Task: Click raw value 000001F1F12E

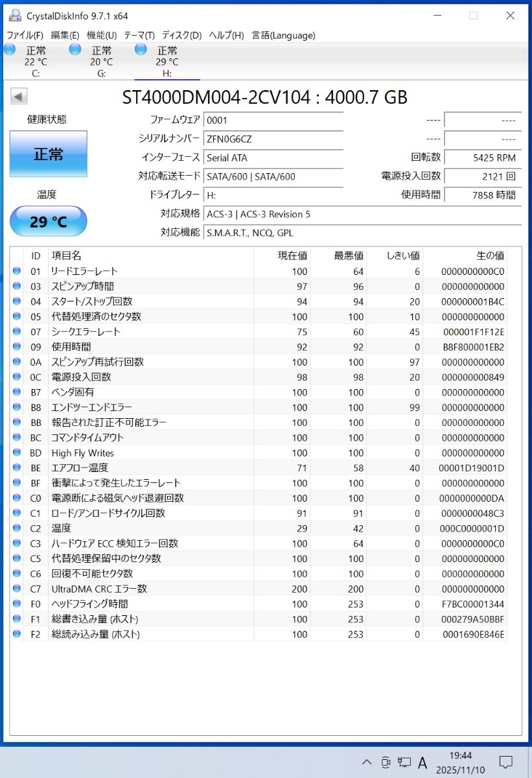Action: 473,332
